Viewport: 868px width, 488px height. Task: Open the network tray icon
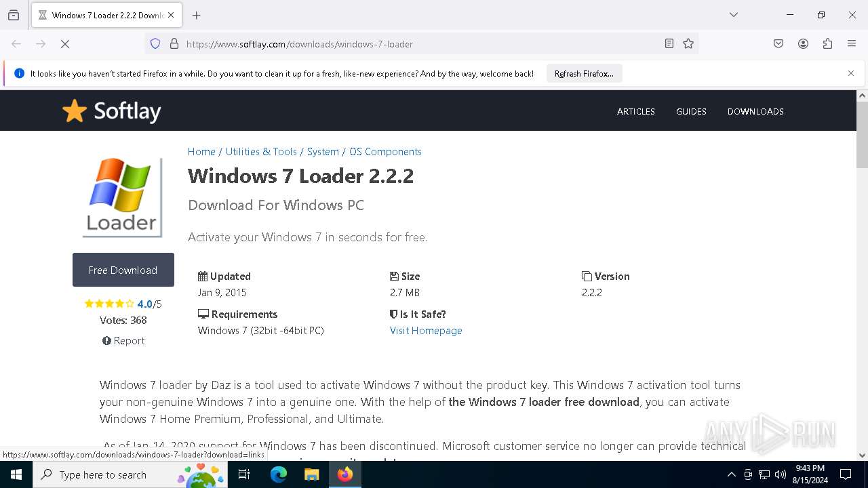[x=764, y=474]
